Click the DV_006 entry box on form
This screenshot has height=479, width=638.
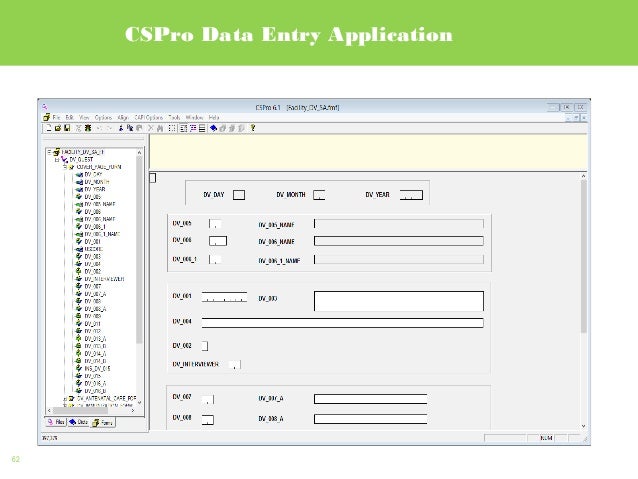pyautogui.click(x=218, y=241)
